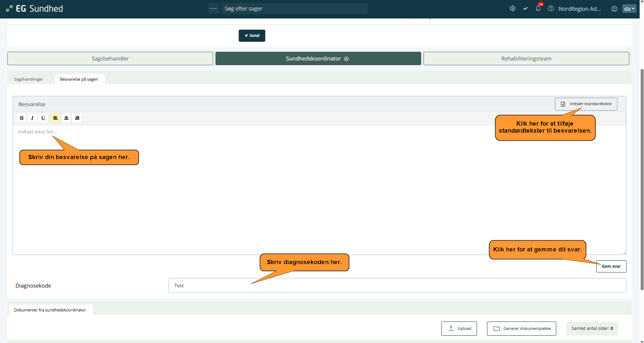
Task: Click the Gem svar button
Action: [611, 266]
